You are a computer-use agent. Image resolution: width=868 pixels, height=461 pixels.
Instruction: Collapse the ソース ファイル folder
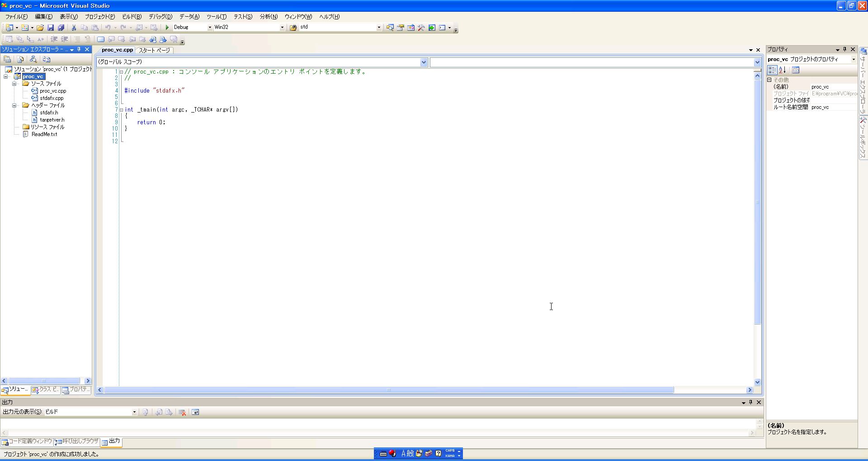[x=14, y=84]
